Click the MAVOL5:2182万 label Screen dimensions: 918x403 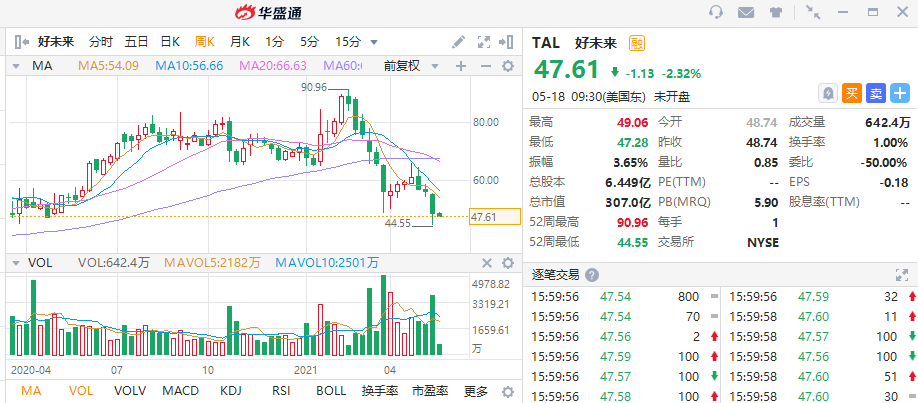pyautogui.click(x=212, y=263)
